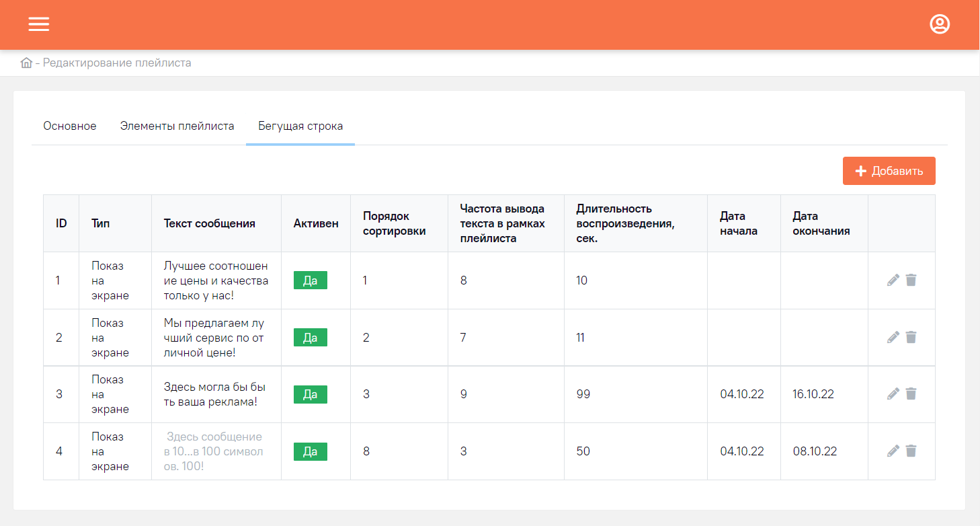Select message 'Здесь могла бы быть ваша реклама!'
Viewport: 980px width, 526px height.
click(215, 394)
